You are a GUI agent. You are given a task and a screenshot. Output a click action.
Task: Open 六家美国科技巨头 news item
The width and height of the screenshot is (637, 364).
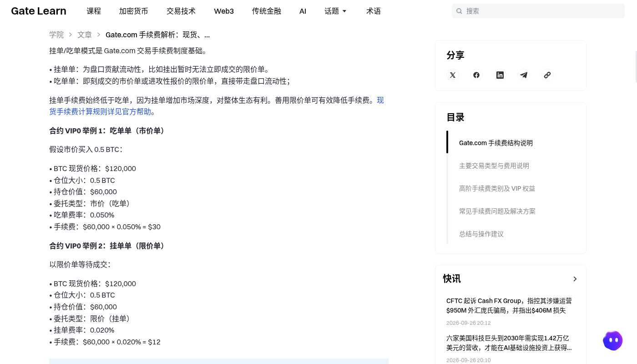tap(509, 343)
